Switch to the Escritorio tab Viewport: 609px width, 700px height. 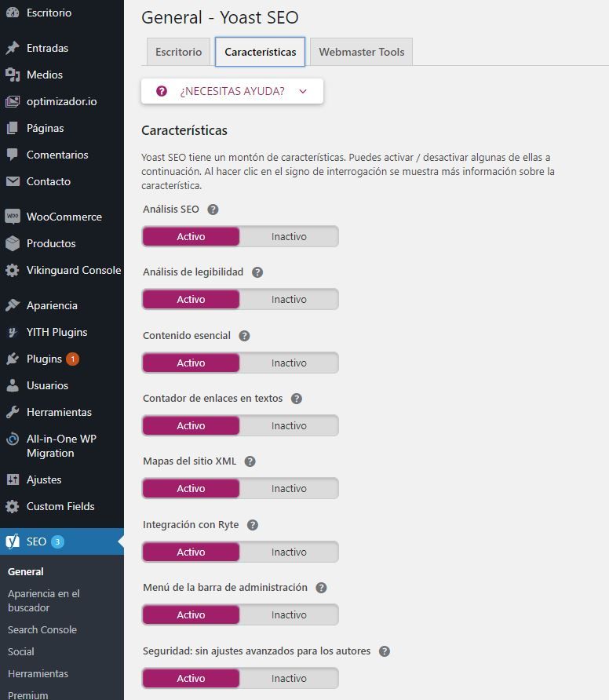coord(179,52)
